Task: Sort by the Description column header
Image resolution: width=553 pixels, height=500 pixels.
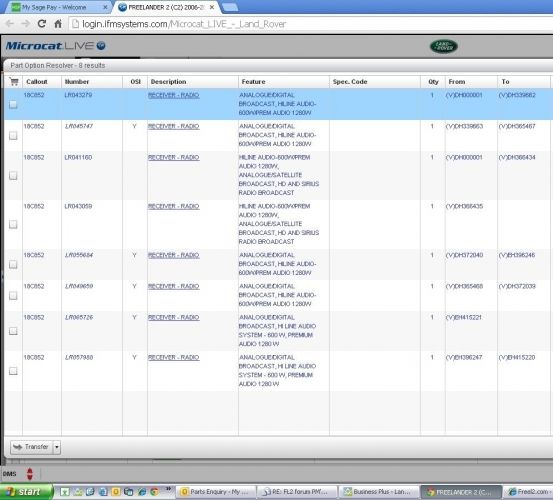Action: coord(193,81)
